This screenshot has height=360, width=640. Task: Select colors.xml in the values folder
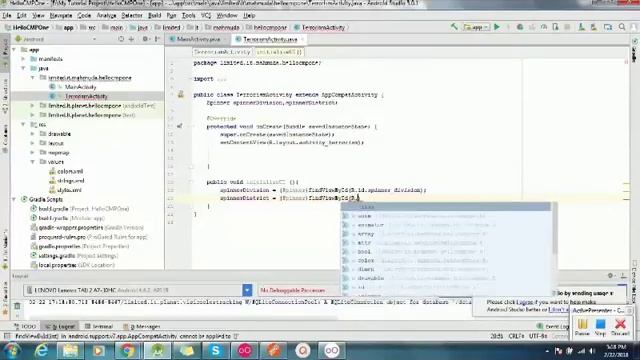coord(70,171)
